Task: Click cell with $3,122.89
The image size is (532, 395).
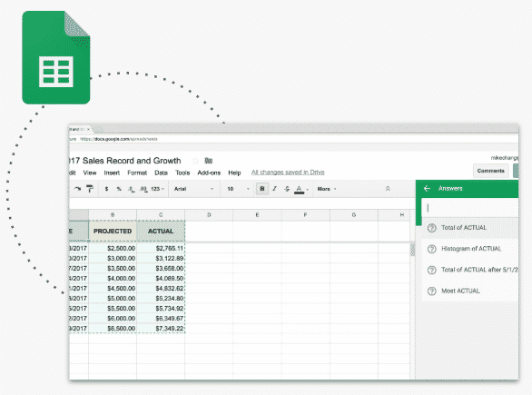Action: click(161, 258)
